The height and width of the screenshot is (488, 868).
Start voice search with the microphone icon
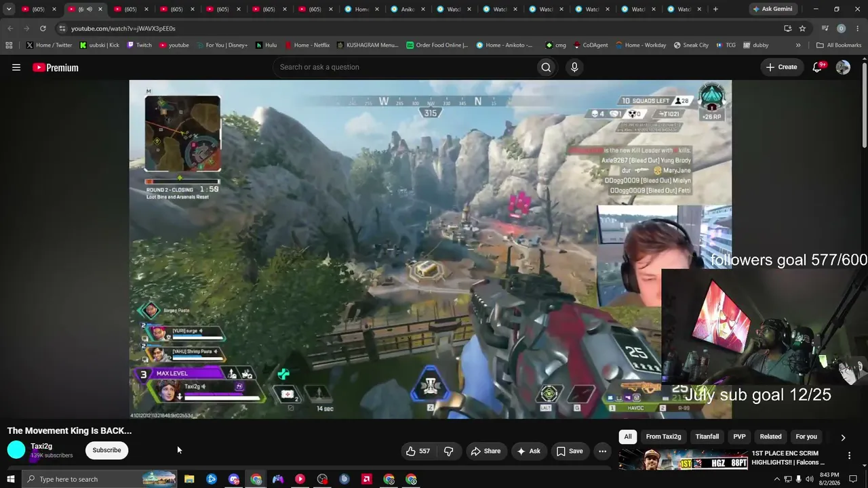click(x=574, y=67)
